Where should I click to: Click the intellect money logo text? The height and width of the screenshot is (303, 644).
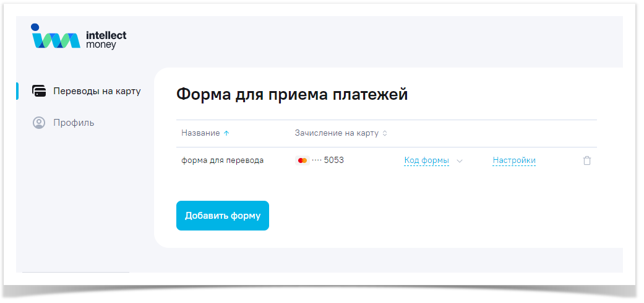pyautogui.click(x=106, y=40)
